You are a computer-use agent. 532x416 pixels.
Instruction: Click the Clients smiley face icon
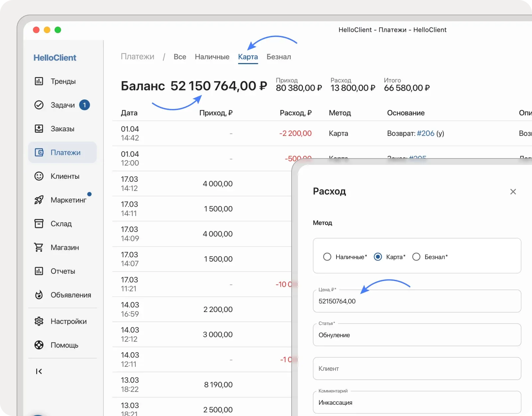pyautogui.click(x=39, y=176)
